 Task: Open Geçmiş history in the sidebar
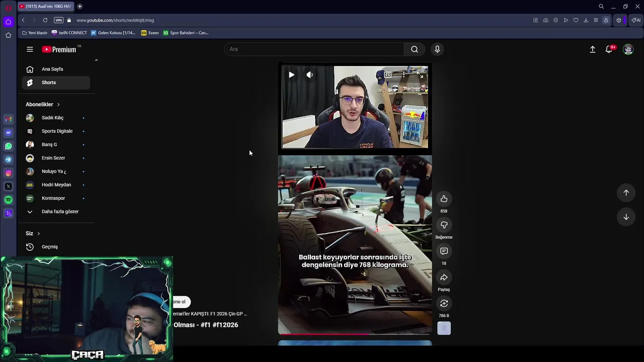click(56, 247)
